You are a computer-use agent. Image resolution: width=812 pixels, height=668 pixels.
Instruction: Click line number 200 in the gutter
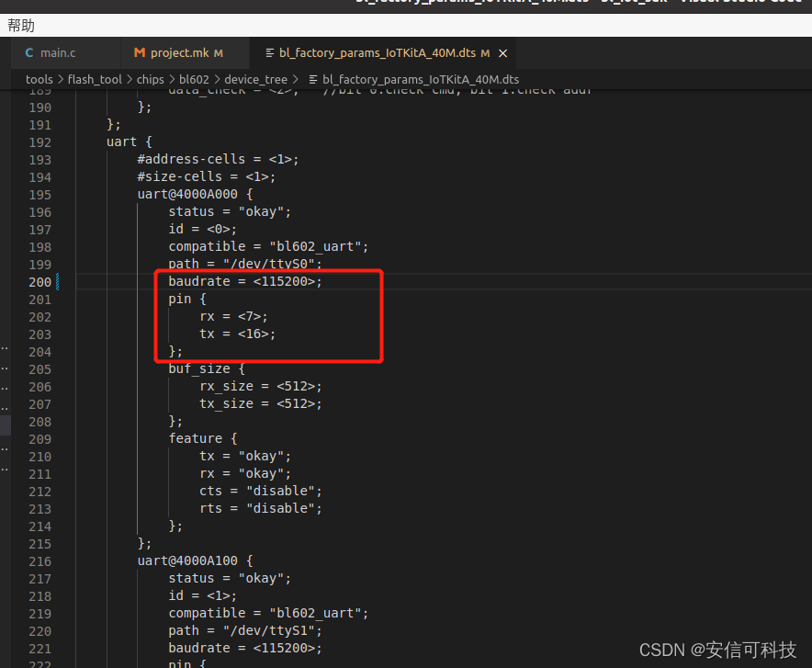click(39, 282)
